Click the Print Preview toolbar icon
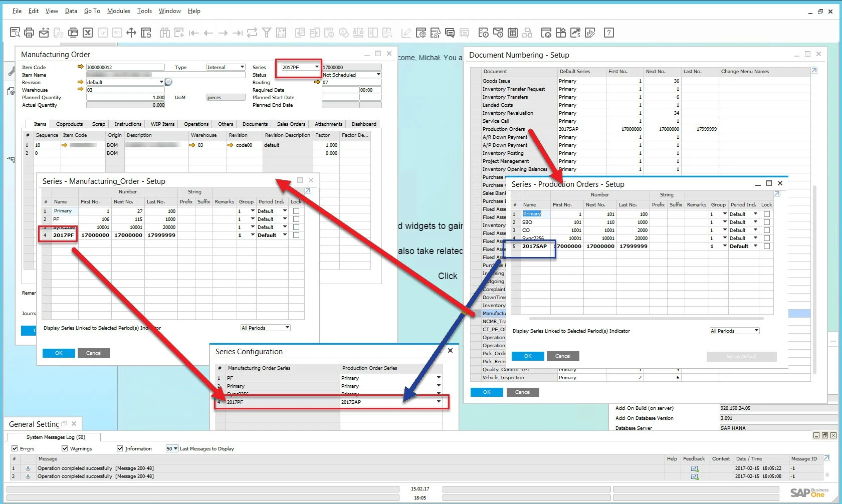The height and width of the screenshot is (504, 842). click(x=15, y=33)
